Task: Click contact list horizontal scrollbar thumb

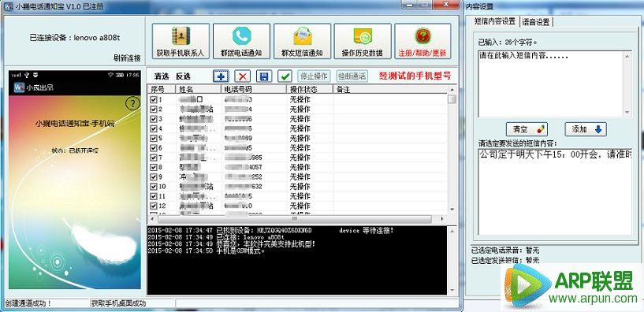Action: (295, 219)
